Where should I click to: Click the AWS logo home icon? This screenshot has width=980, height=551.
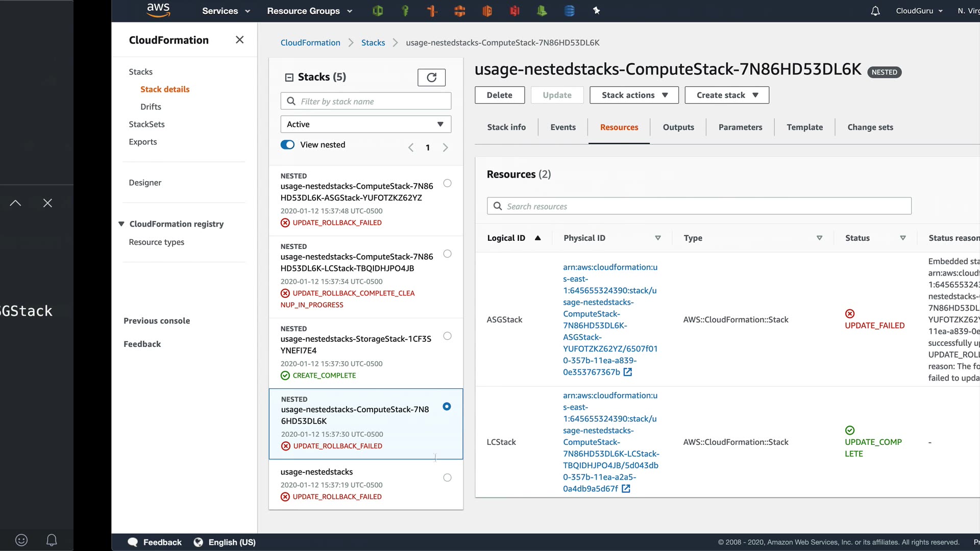pos(158,10)
